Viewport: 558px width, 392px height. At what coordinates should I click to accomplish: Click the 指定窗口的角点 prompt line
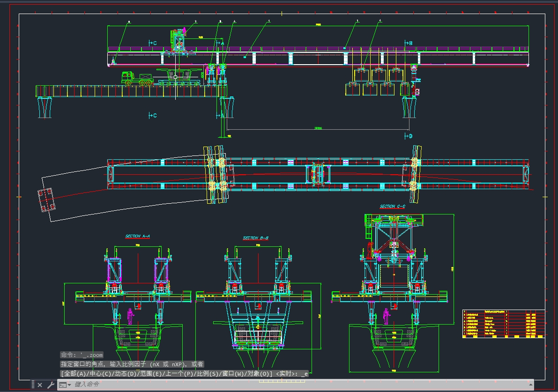pyautogui.click(x=132, y=364)
